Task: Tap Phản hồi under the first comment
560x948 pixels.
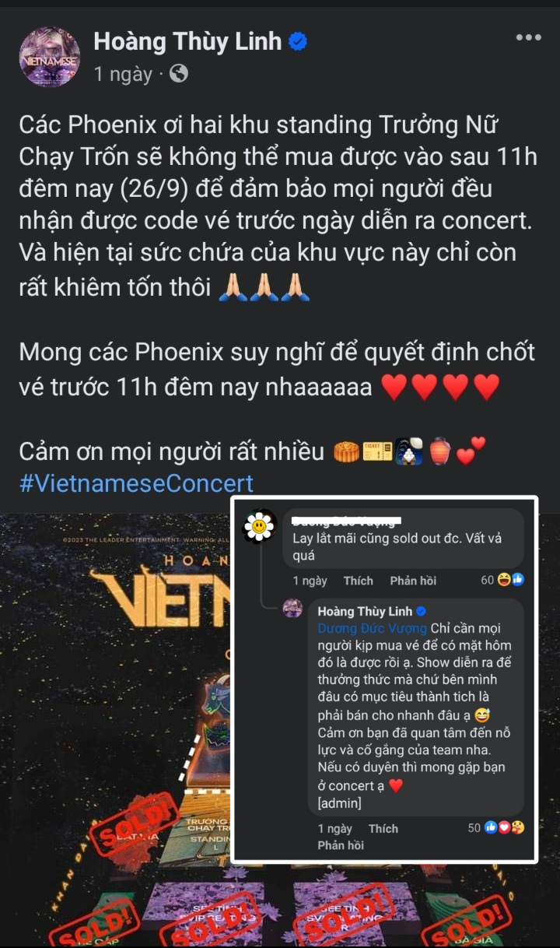Action: pos(413,581)
